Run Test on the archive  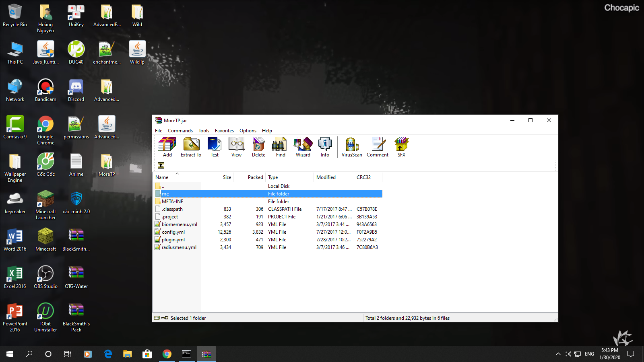pos(214,147)
